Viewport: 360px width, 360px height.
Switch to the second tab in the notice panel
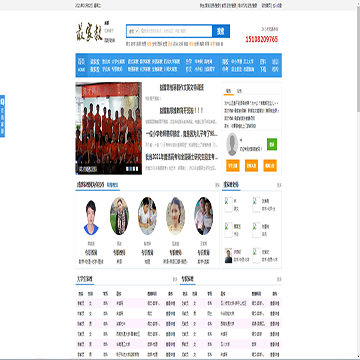tap(239, 91)
